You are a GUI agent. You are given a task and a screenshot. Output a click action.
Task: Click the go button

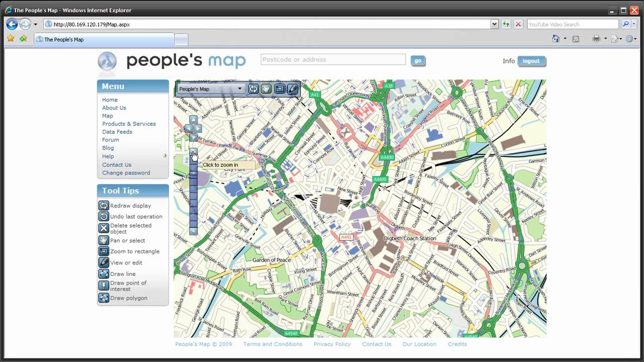pos(418,61)
